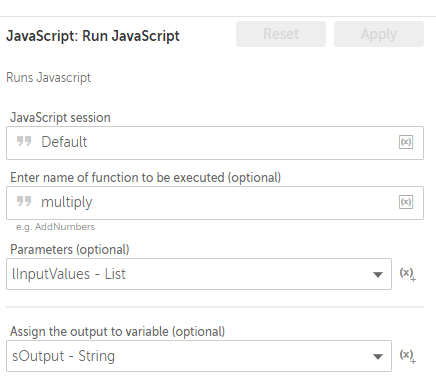Insert variable into JavaScript session field
This screenshot has height=392, width=436.
(406, 142)
